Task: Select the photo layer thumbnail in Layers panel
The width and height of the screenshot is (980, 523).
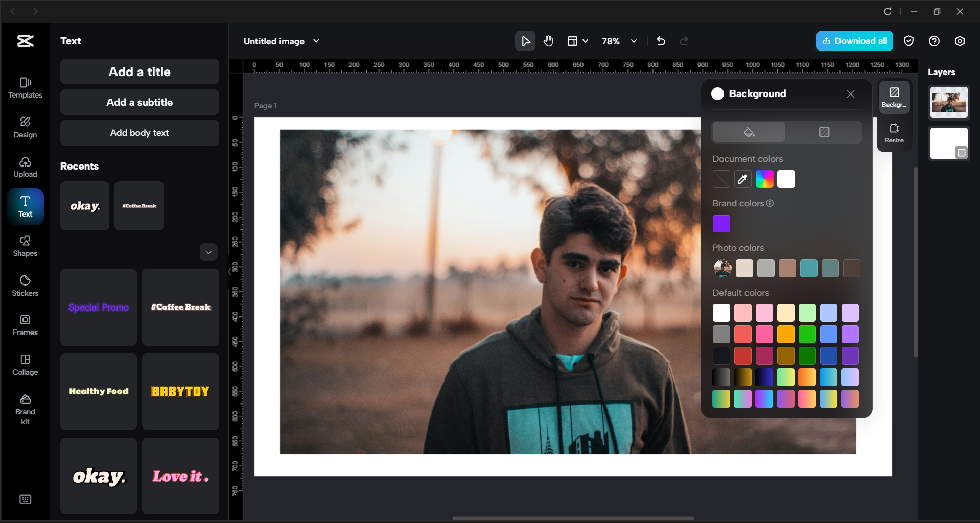Action: (948, 102)
